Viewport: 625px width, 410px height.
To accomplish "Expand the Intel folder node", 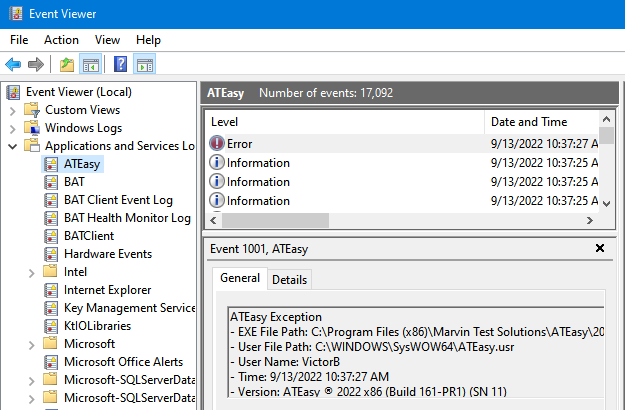I will tap(32, 273).
